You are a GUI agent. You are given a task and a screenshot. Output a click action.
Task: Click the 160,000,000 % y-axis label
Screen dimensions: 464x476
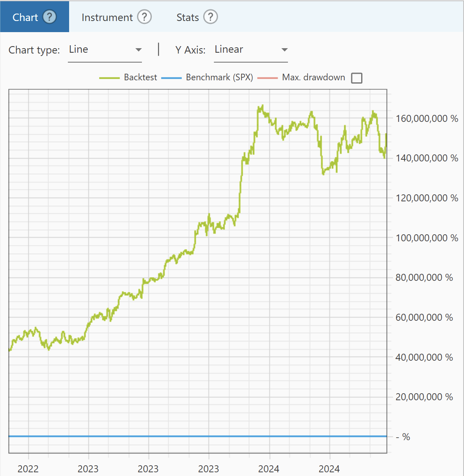click(427, 119)
